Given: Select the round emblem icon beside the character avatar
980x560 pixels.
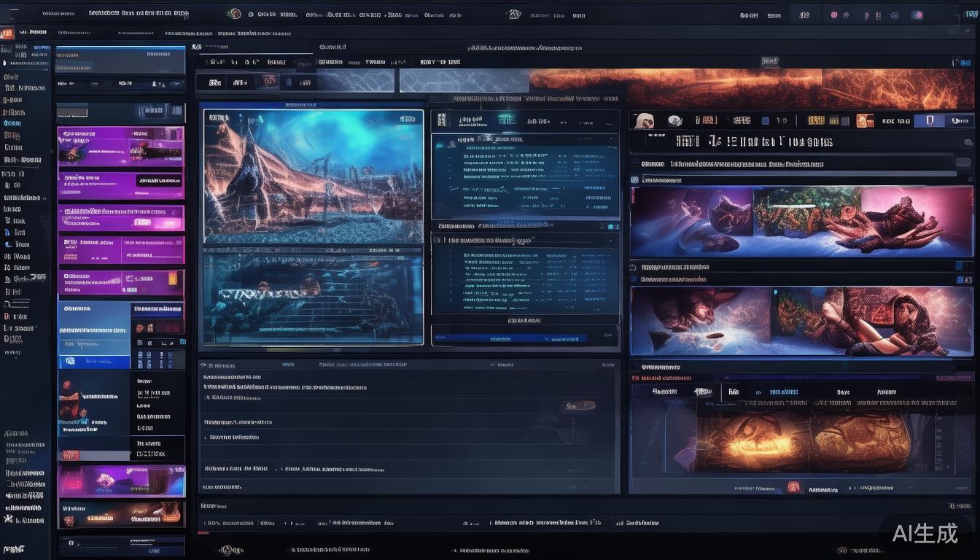Looking at the screenshot, I should (674, 121).
